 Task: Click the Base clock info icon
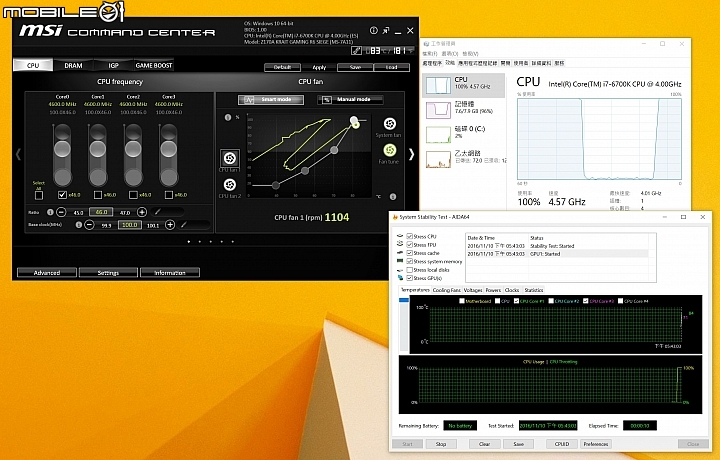(79, 225)
